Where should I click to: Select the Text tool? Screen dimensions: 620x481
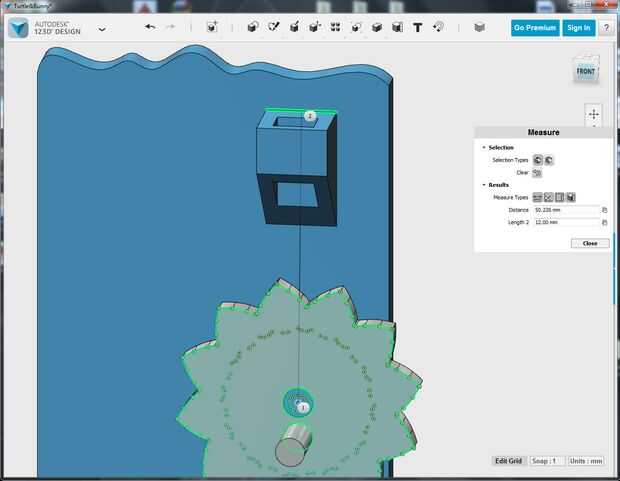click(x=418, y=27)
